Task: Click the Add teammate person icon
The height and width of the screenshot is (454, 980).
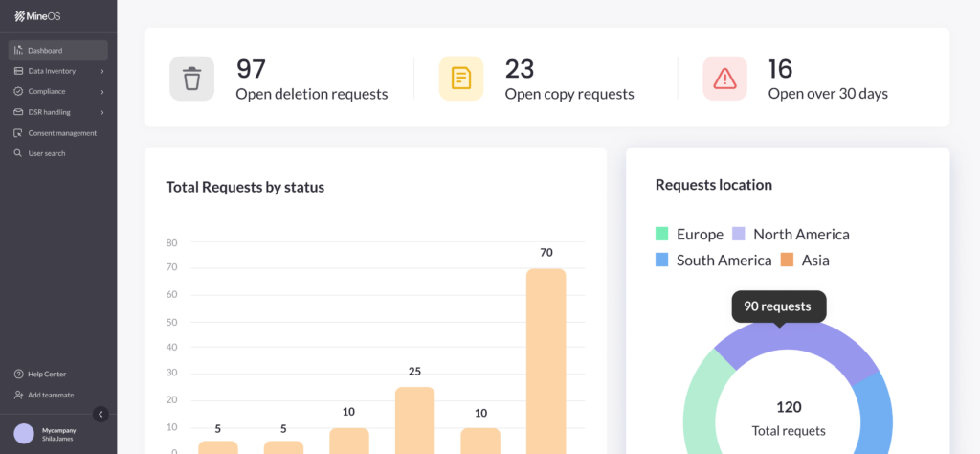Action: pos(18,395)
